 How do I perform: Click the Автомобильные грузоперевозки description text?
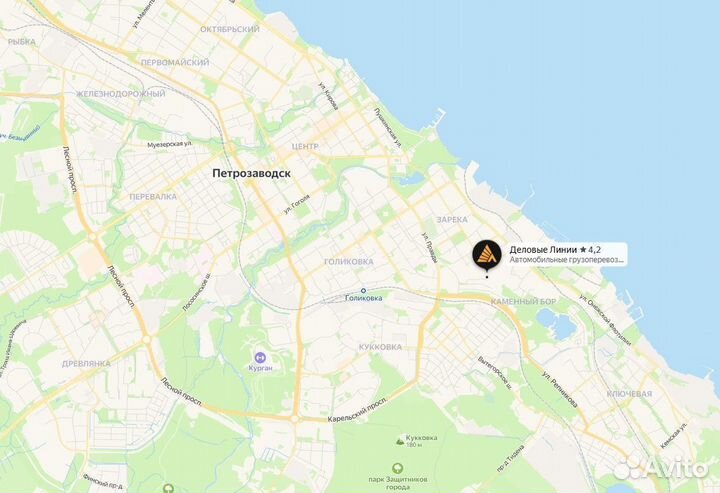tap(567, 260)
